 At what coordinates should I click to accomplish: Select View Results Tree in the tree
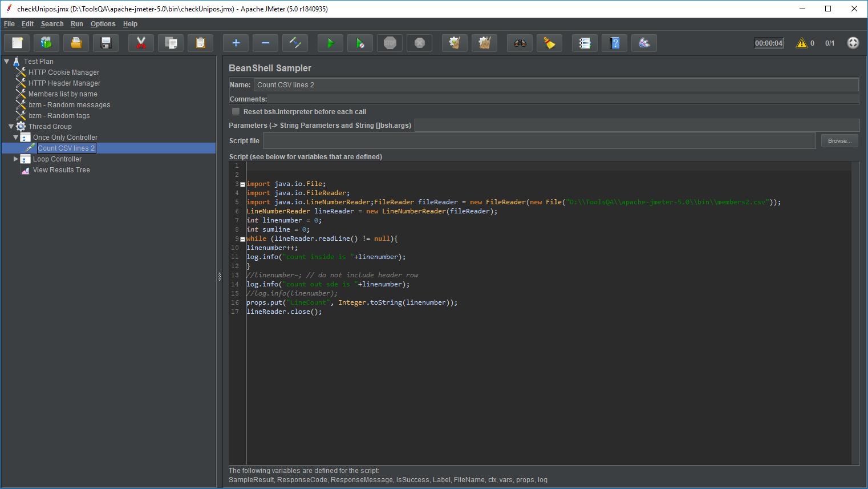tap(61, 170)
